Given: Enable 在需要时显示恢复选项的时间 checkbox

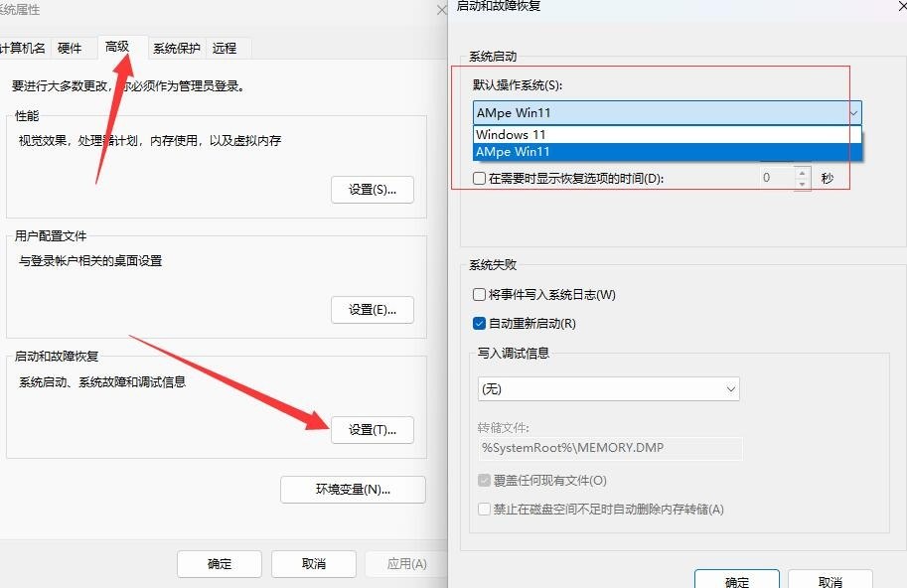Looking at the screenshot, I should tap(479, 178).
